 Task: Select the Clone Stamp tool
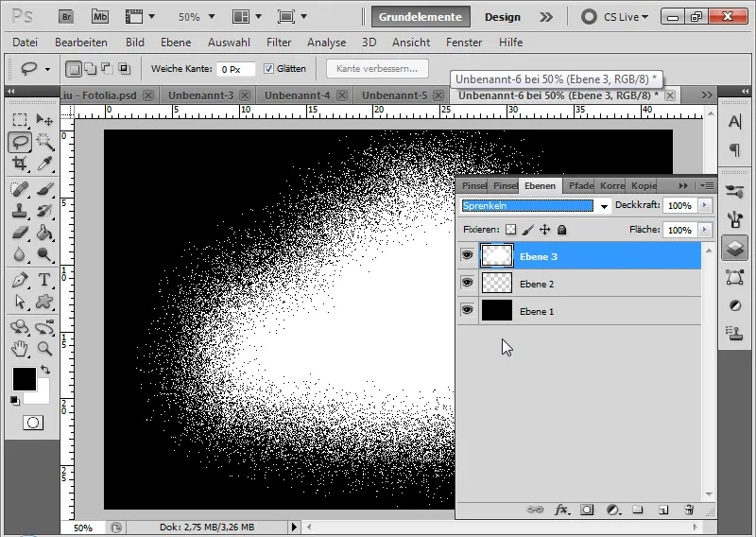point(20,211)
